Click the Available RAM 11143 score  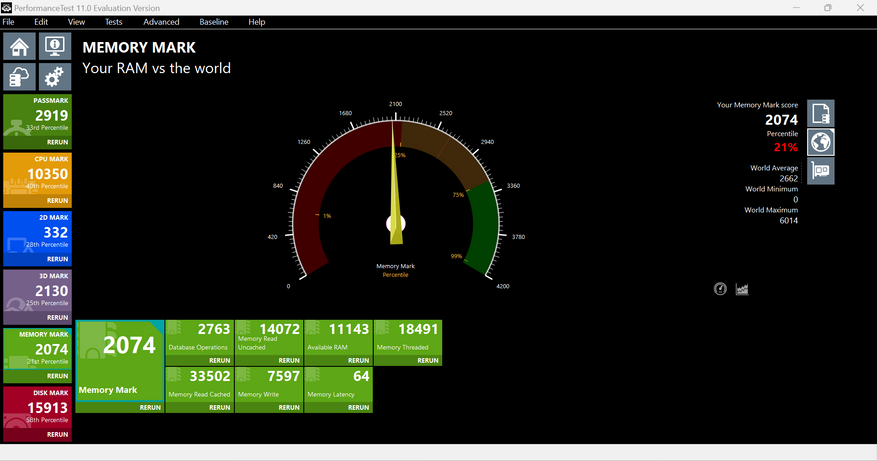tap(349, 329)
